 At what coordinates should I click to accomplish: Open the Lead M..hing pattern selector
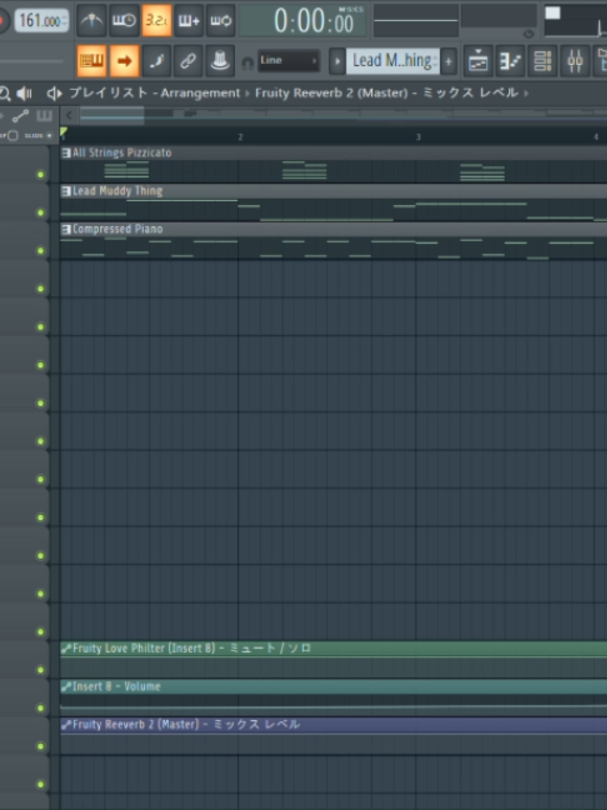(x=393, y=61)
